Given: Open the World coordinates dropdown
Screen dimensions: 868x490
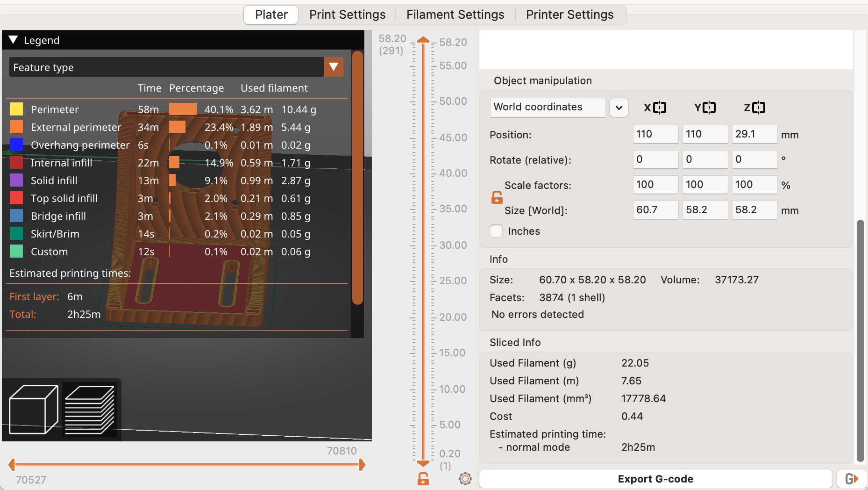Looking at the screenshot, I should click(x=619, y=107).
